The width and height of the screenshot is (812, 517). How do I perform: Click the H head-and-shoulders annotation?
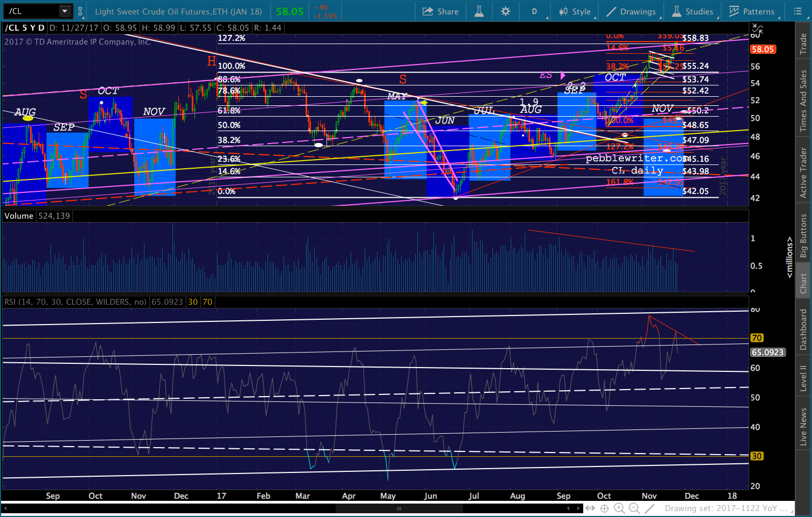pyautogui.click(x=212, y=61)
